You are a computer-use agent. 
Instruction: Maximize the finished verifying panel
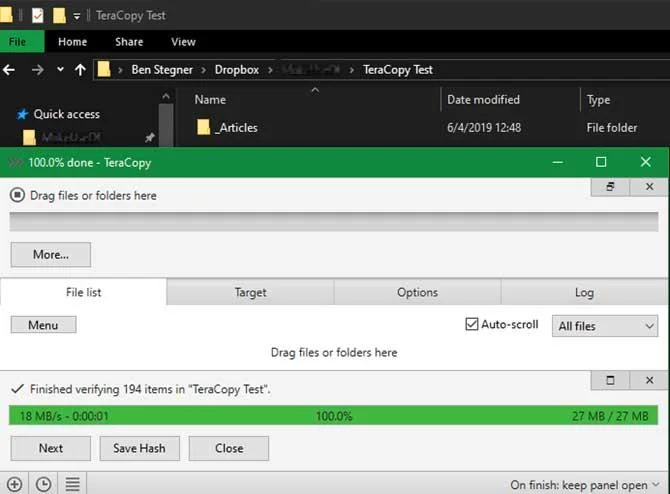tap(610, 380)
